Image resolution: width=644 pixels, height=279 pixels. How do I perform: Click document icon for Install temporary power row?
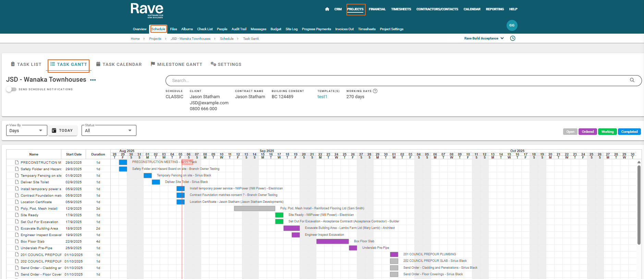[x=17, y=189]
